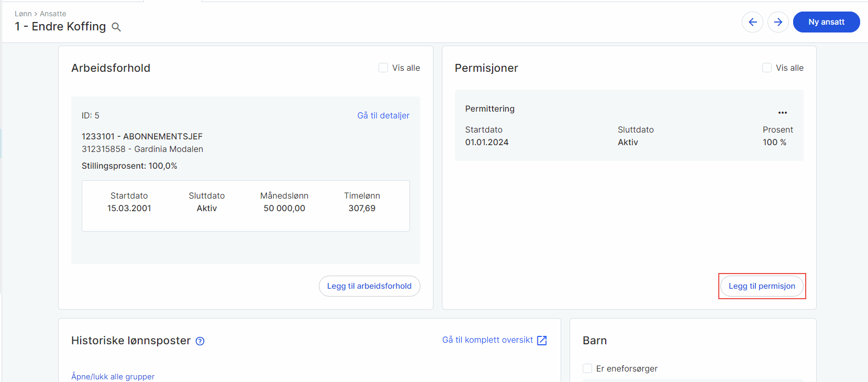Open the three-dot menu on Permittering
Viewport: 868px width, 382px height.
pyautogui.click(x=782, y=113)
